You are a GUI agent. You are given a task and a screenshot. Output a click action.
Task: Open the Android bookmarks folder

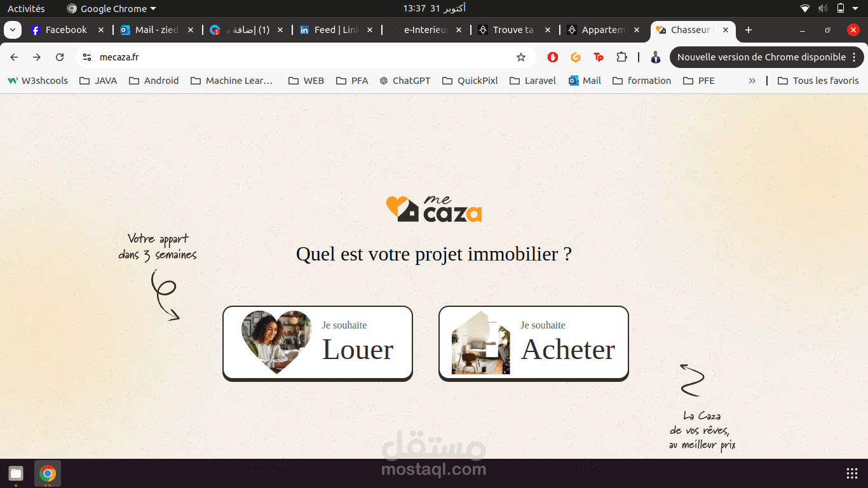[x=154, y=81]
